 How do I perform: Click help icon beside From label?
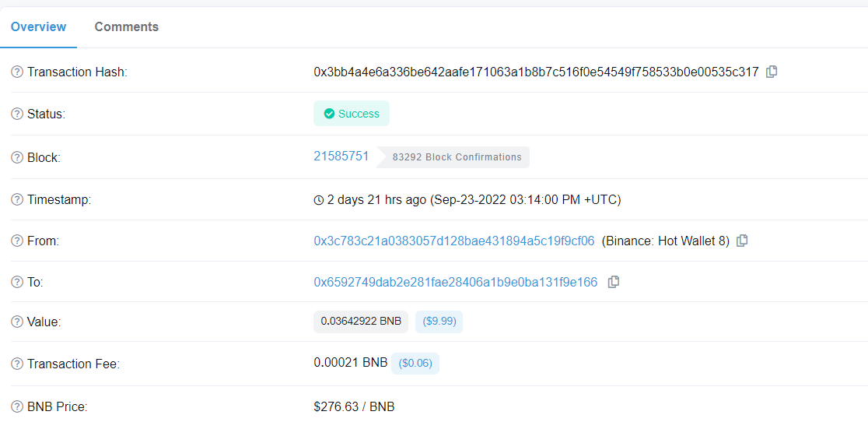point(17,241)
